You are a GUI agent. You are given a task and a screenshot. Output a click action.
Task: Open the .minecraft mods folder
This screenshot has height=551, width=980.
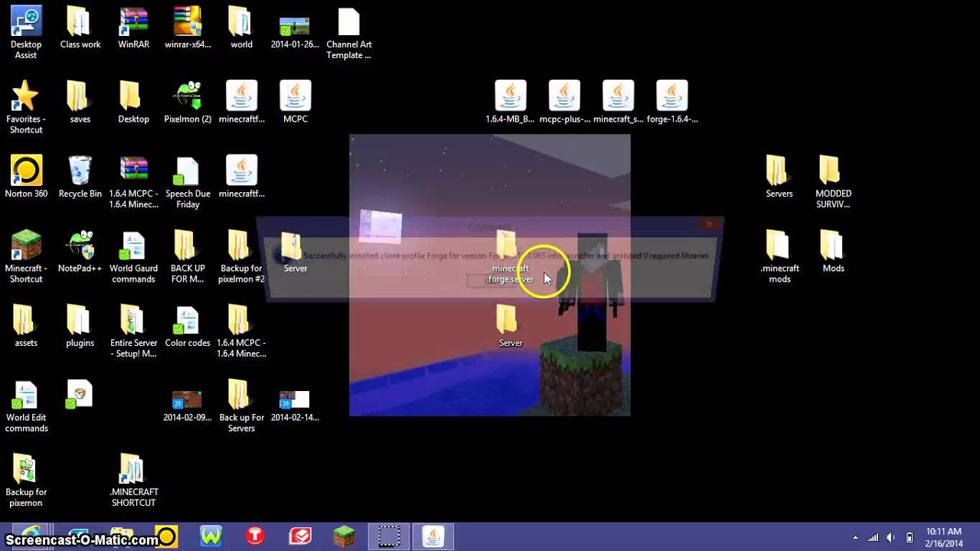(779, 256)
